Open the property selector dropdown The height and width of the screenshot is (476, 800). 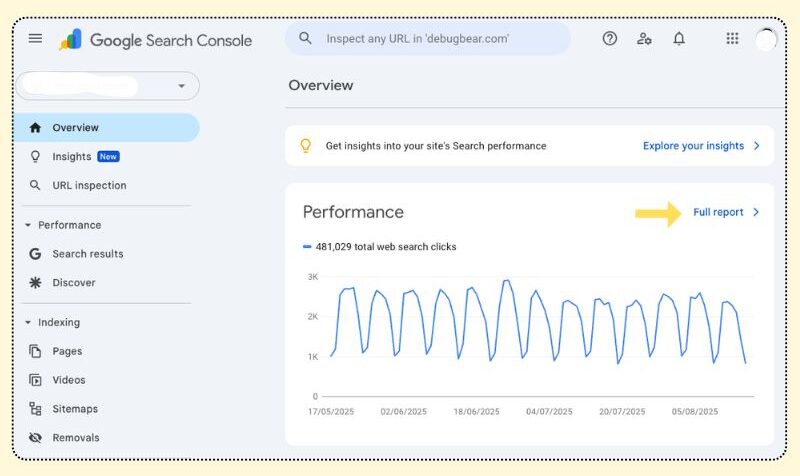tap(108, 86)
